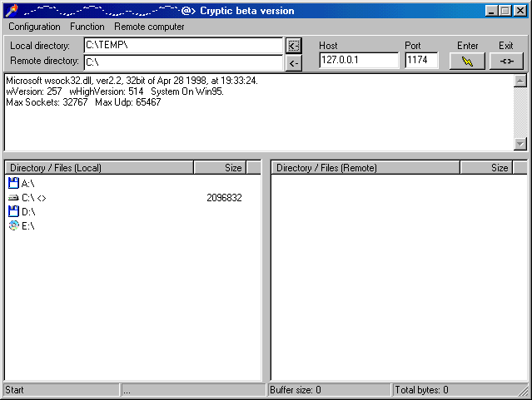Image resolution: width=532 pixels, height=400 pixels.
Task: Open the Function menu
Action: [x=87, y=27]
